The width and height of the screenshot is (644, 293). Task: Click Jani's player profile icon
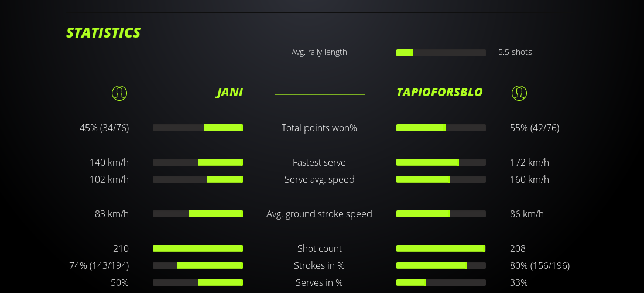coord(119,93)
